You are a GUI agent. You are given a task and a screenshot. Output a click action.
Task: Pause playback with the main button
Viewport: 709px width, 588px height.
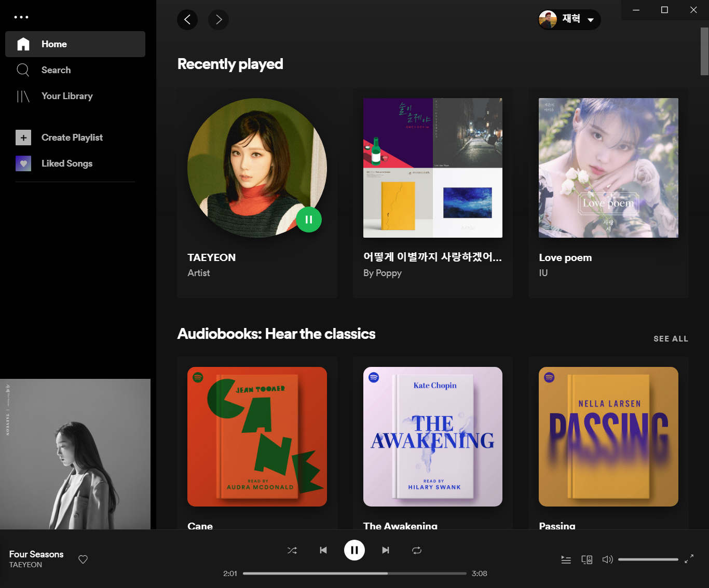(354, 550)
